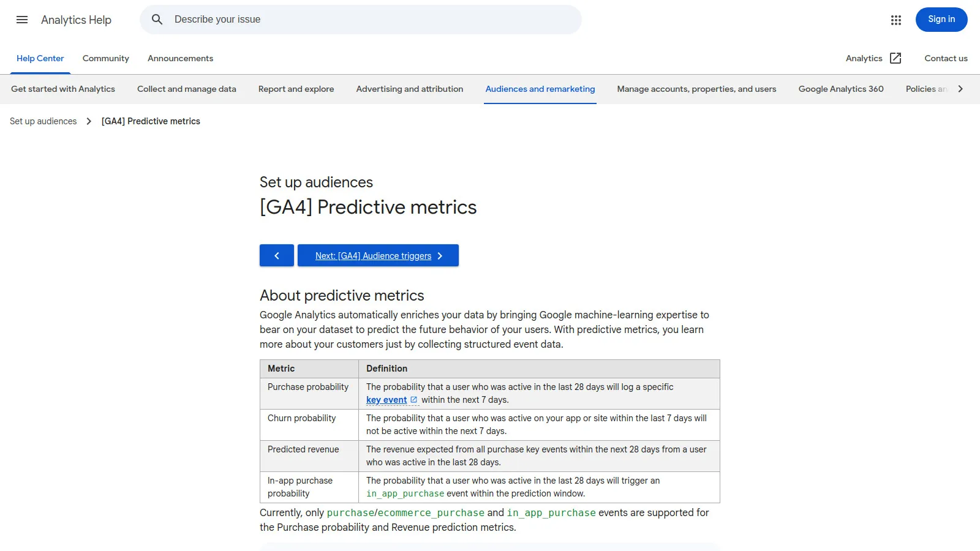Viewport: 980px width, 551px height.
Task: Switch to the Community tab
Action: 105,58
